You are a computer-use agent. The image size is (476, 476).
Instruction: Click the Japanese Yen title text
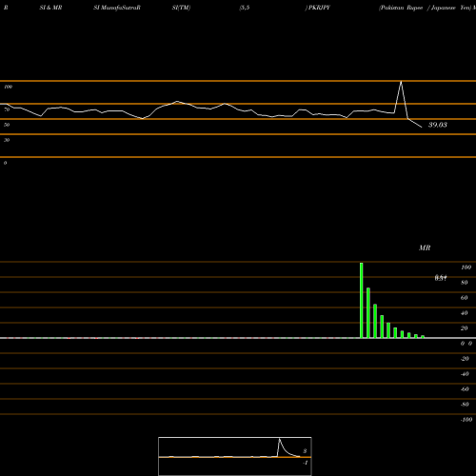pyautogui.click(x=451, y=8)
